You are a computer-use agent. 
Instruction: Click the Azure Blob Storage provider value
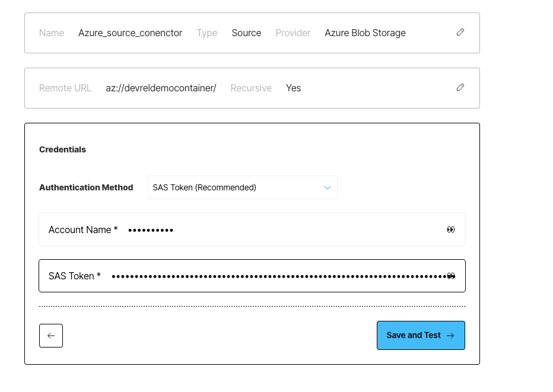point(365,33)
